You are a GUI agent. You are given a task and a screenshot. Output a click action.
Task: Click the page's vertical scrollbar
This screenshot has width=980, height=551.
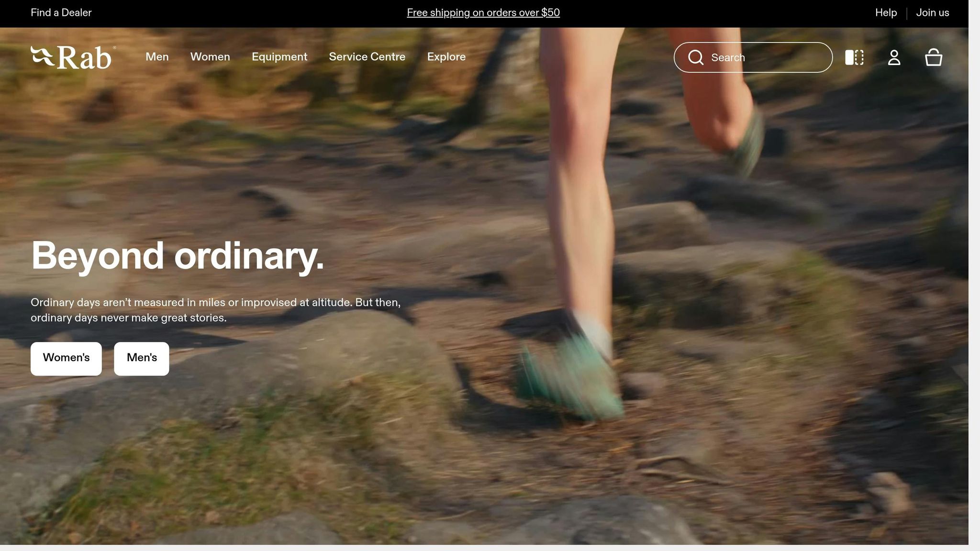click(x=974, y=275)
